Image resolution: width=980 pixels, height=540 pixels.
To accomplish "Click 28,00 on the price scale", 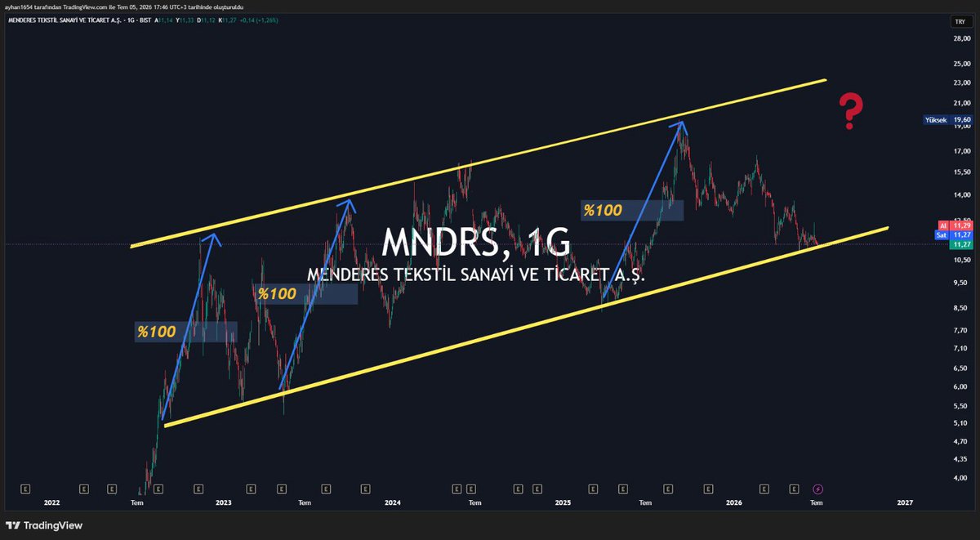I will coord(962,38).
